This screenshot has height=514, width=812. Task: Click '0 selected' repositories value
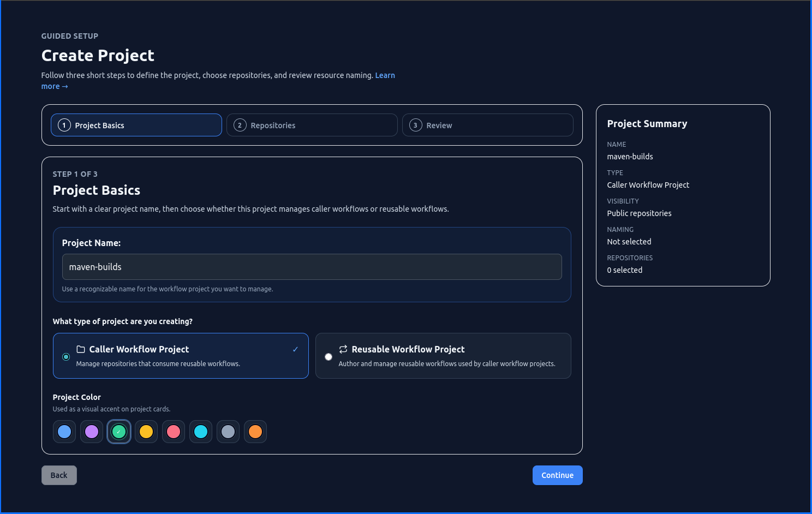pyautogui.click(x=625, y=270)
